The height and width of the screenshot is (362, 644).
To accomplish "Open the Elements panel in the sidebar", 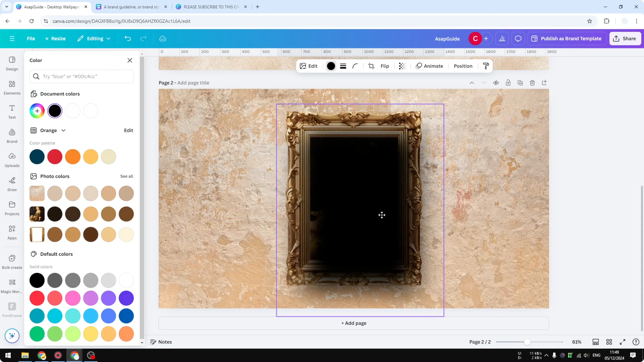I will click(x=12, y=87).
